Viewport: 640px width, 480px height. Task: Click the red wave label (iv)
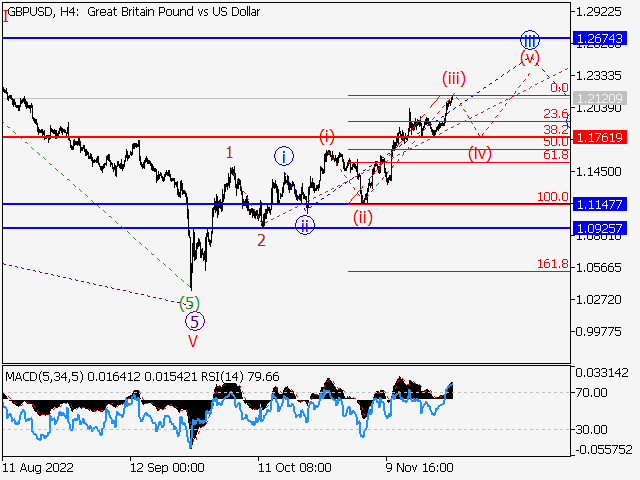480,153
